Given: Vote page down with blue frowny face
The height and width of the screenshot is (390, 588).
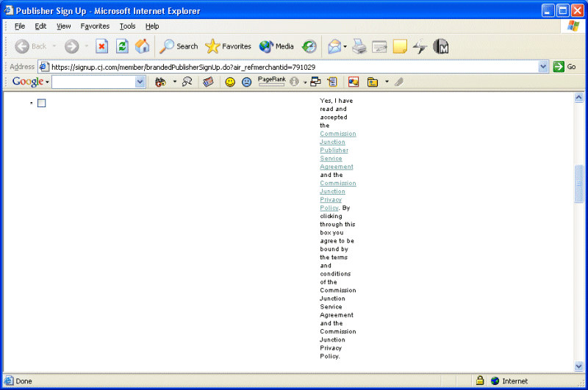Looking at the screenshot, I should [246, 82].
